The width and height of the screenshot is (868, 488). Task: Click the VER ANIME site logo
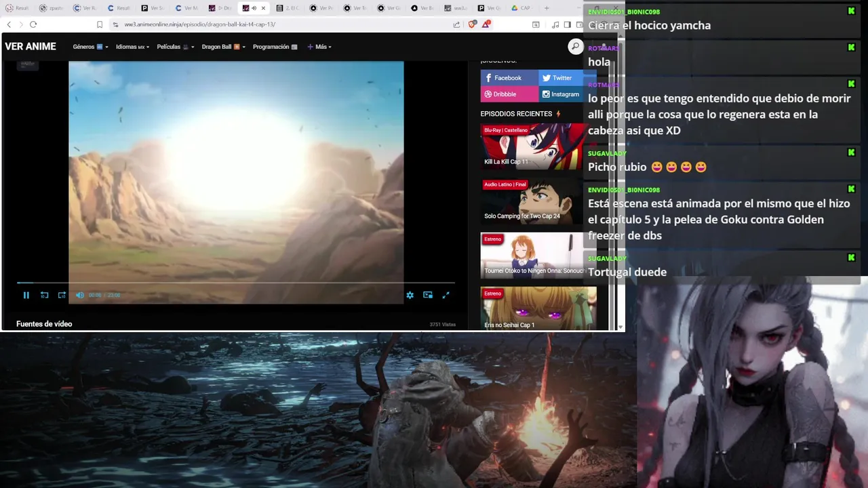coord(31,47)
